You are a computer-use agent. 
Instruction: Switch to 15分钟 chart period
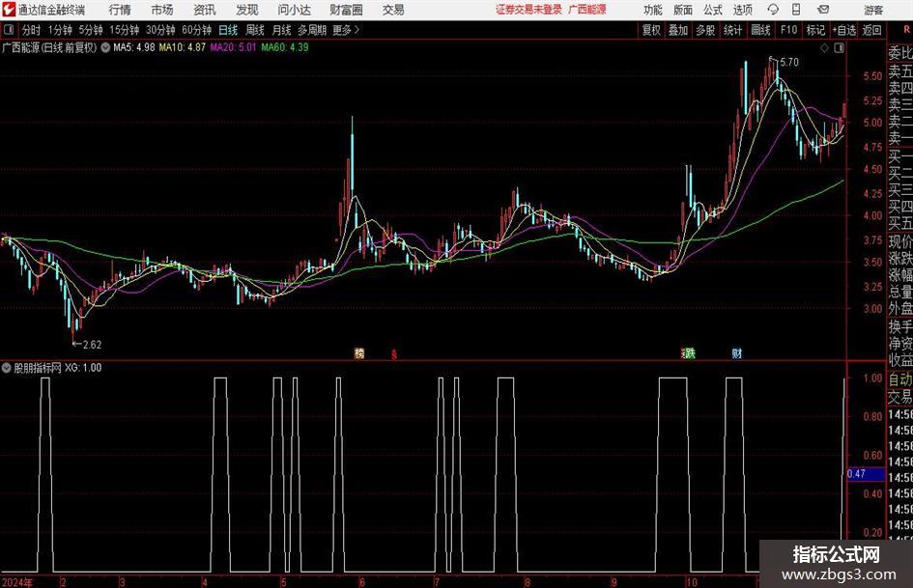click(124, 30)
